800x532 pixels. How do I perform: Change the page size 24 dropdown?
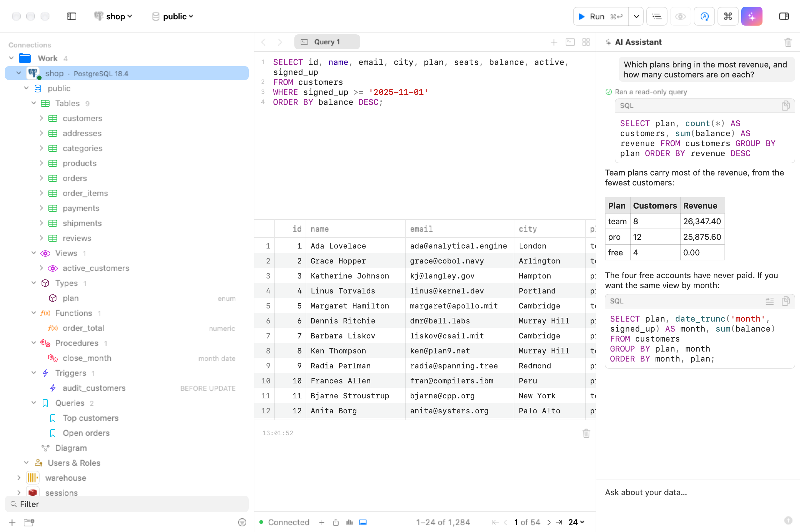[576, 522]
